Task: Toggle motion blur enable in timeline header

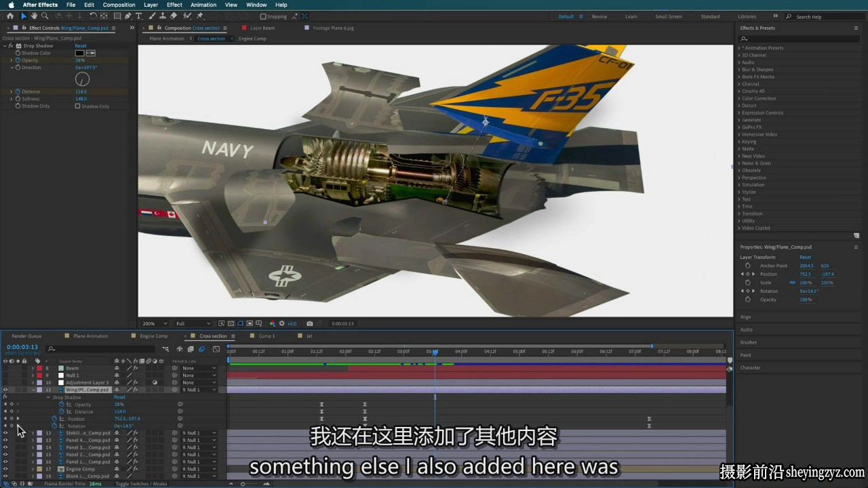Action: click(x=201, y=349)
